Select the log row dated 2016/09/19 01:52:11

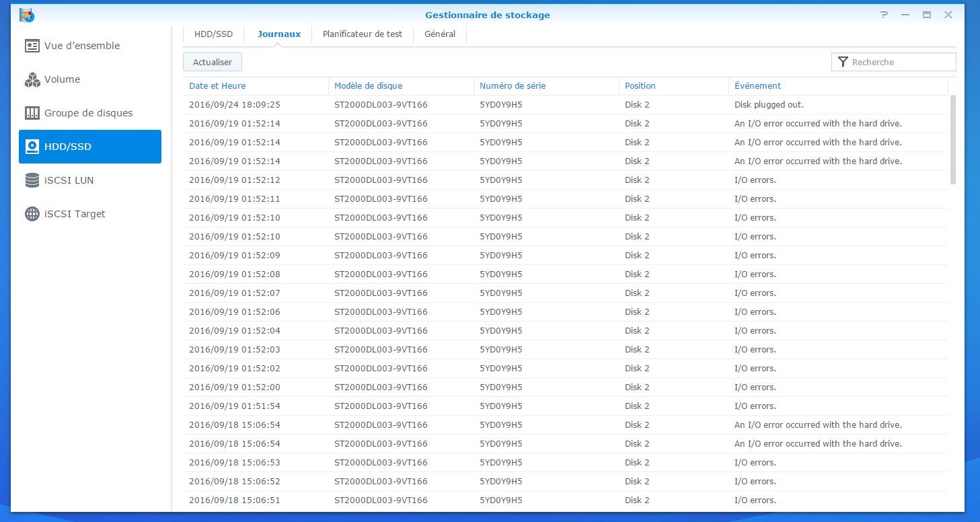click(566, 199)
